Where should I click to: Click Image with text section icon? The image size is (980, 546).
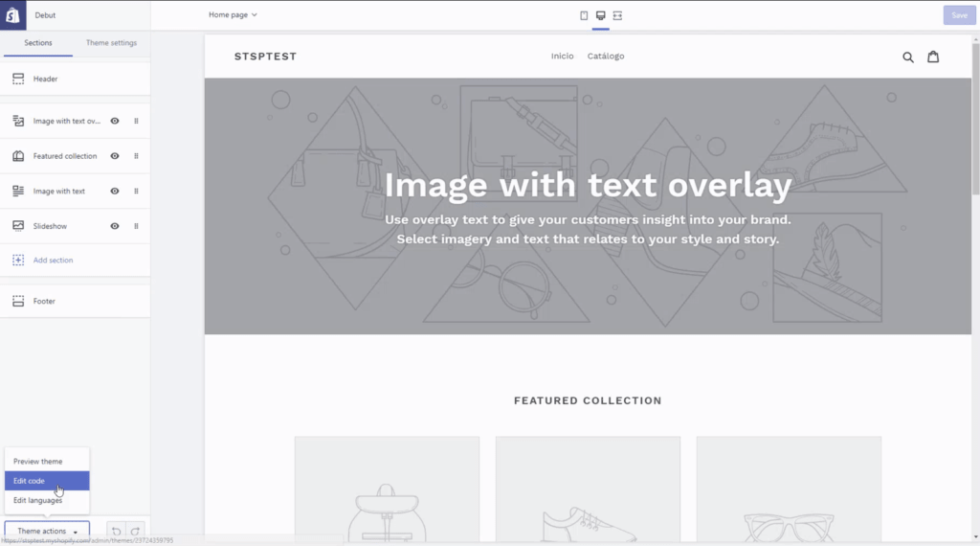18,191
